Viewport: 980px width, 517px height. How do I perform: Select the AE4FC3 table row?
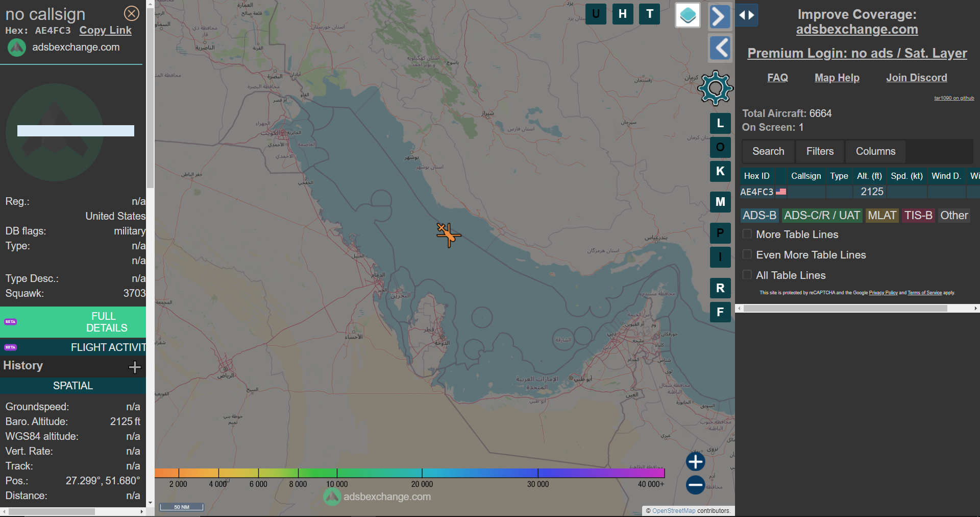coord(860,192)
